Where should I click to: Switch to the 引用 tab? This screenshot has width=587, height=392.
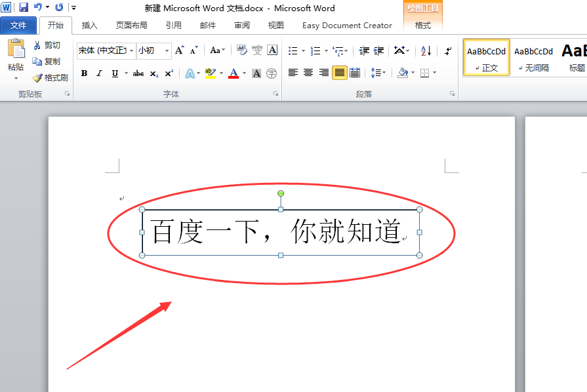174,26
